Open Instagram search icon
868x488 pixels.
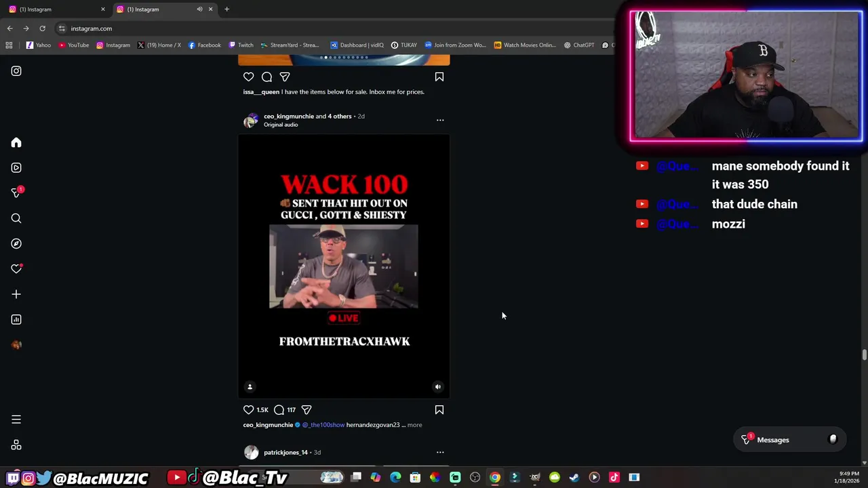pyautogui.click(x=16, y=218)
